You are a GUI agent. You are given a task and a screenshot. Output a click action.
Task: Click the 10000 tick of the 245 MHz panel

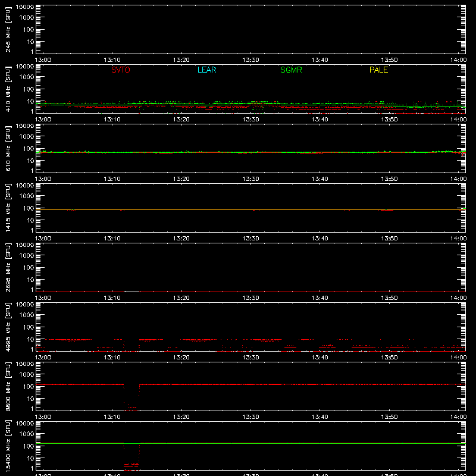click(25, 7)
